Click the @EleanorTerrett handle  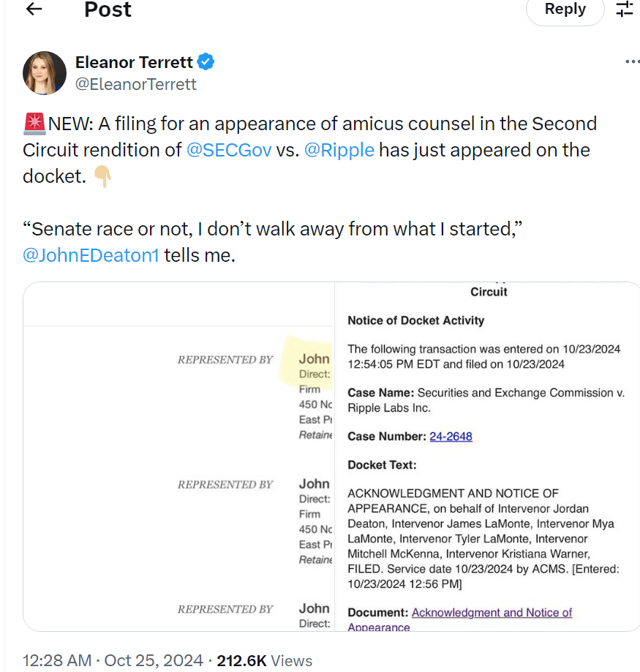136,84
